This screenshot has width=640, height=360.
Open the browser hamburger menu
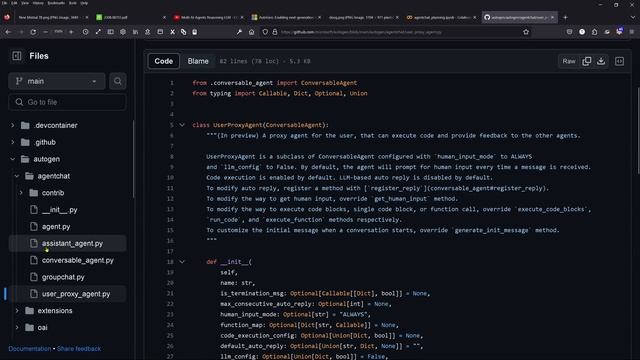point(632,32)
